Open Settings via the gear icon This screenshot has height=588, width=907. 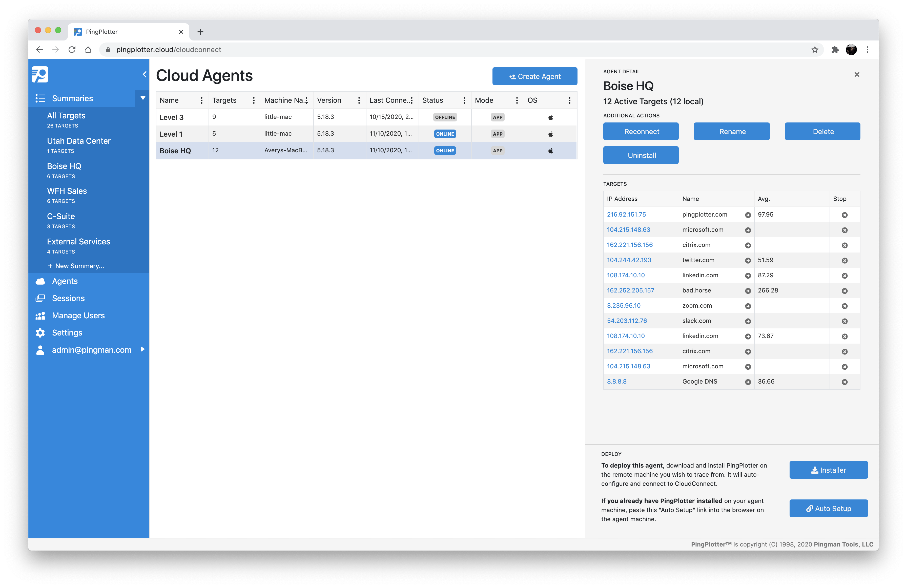pos(41,332)
